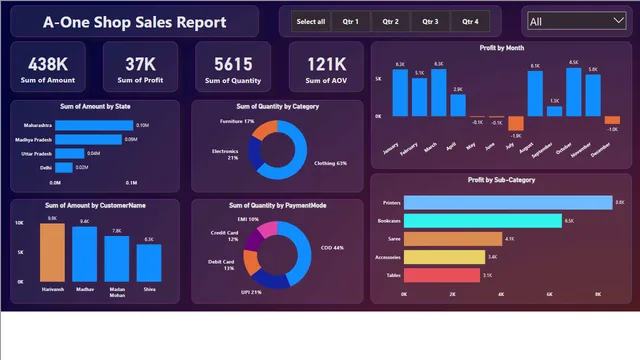Select the Maharashtra bar in Amount by State
The image size is (640, 360).
tap(94, 125)
